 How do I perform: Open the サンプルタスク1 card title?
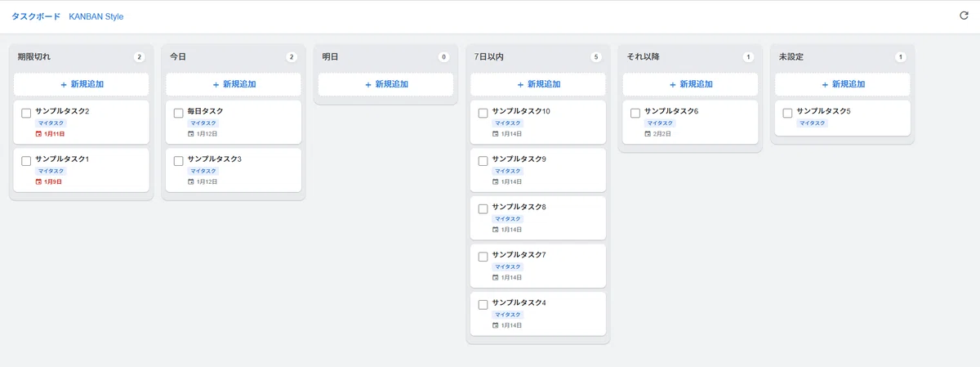coord(62,159)
